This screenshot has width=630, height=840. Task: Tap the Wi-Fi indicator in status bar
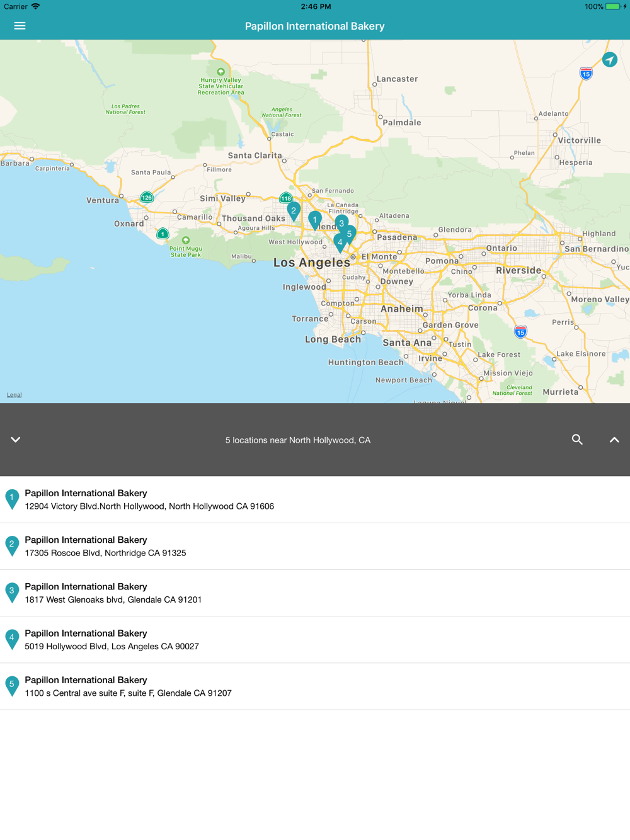pos(35,6)
